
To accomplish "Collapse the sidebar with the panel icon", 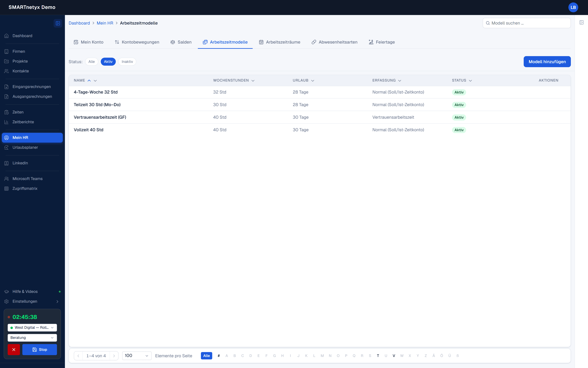I will [58, 23].
